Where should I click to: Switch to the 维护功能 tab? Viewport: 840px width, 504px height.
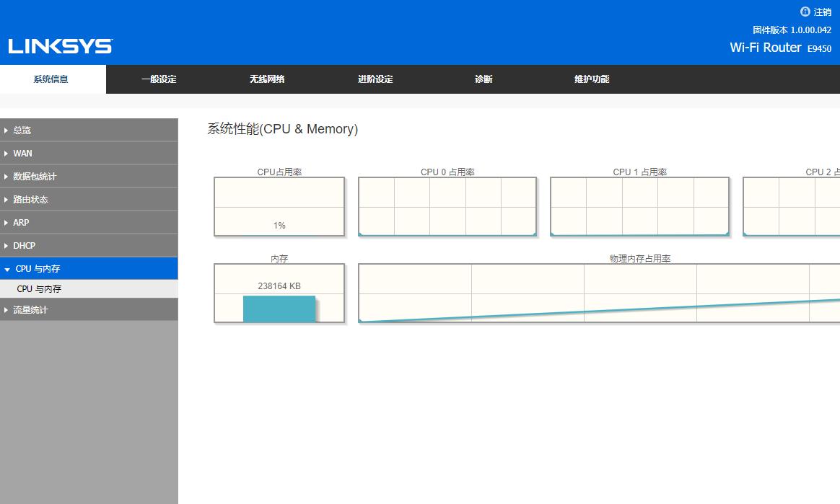[590, 79]
